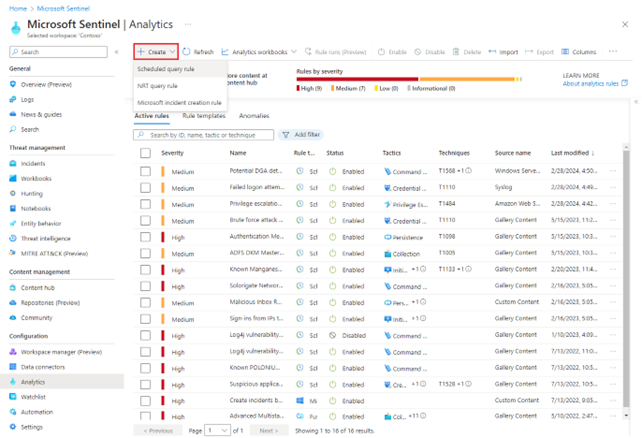The height and width of the screenshot is (438, 642).
Task: Select checkbox for Privilege escalatio... rule
Action: coord(145,204)
